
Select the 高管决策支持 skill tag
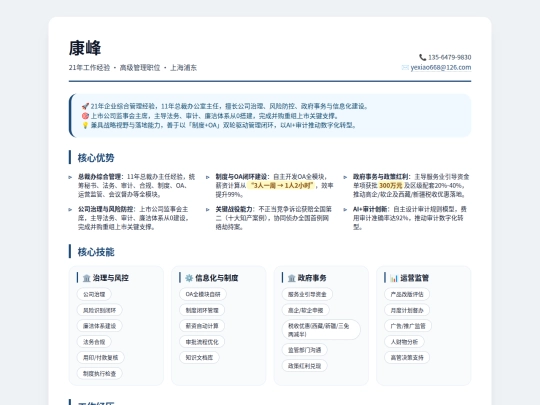[407, 358]
